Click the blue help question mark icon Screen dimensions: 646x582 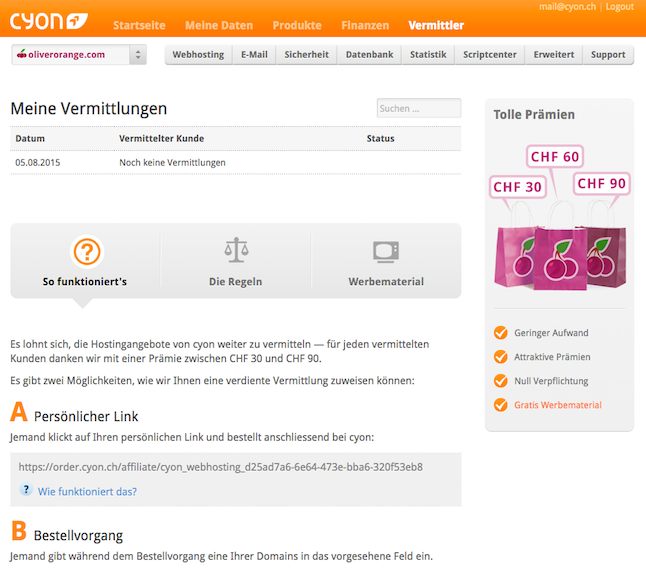pos(26,489)
